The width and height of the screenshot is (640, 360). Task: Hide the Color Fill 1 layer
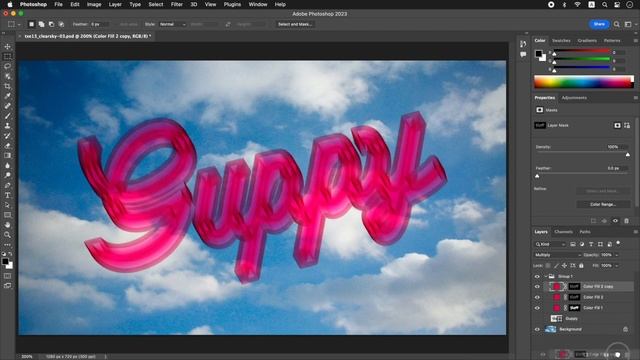(537, 308)
